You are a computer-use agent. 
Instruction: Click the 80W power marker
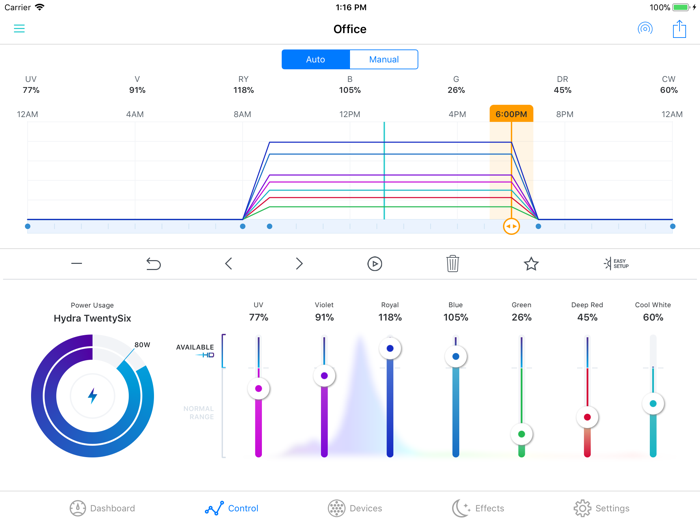pos(142,345)
